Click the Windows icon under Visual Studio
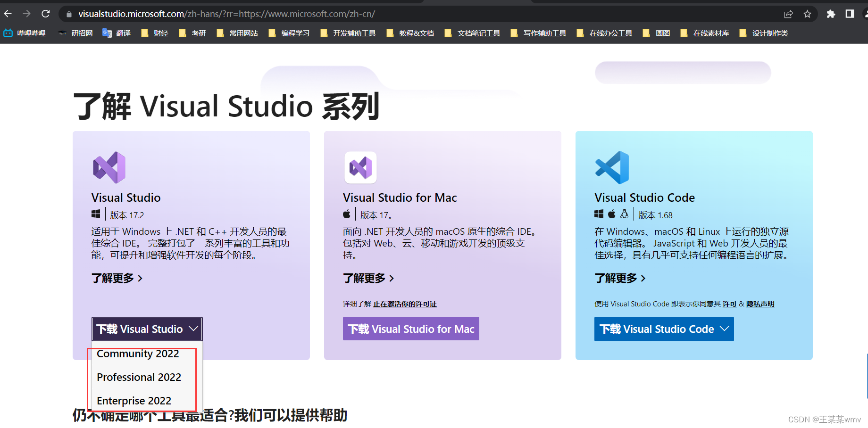This screenshot has height=428, width=868. pyautogui.click(x=96, y=214)
